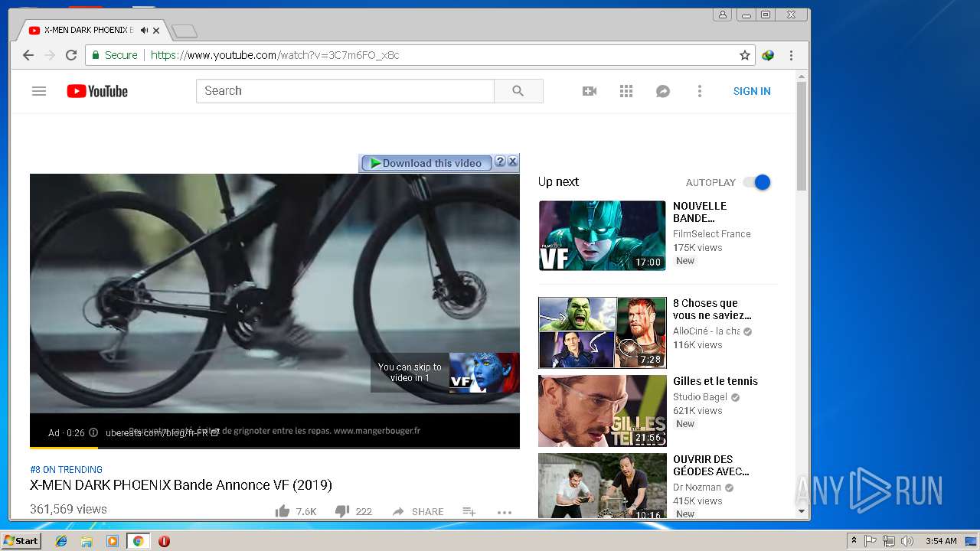The image size is (980, 551).
Task: Open the YouTube hamburger guide menu
Action: [x=39, y=91]
